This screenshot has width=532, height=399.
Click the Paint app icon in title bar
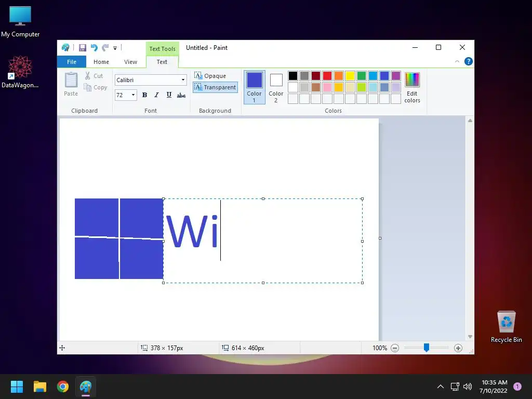(65, 47)
